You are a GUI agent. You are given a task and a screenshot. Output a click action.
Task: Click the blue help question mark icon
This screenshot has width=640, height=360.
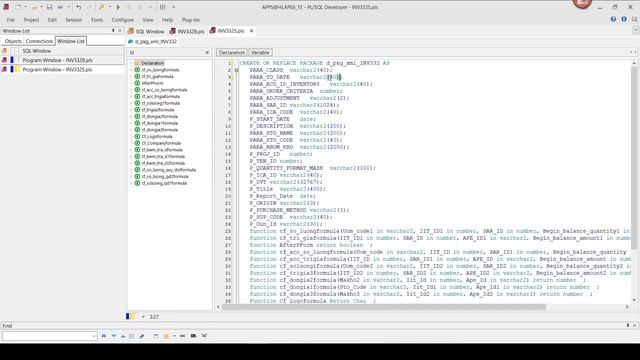(x=613, y=19)
